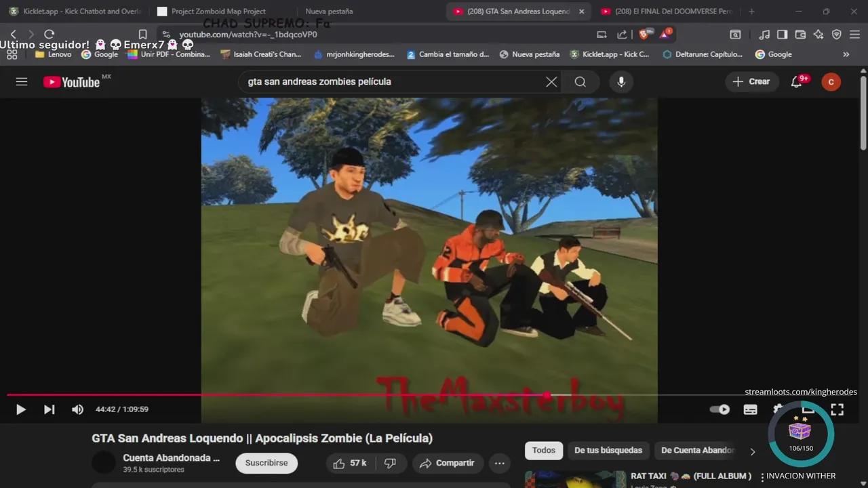
Task: Open the account avatar menu
Action: 831,82
